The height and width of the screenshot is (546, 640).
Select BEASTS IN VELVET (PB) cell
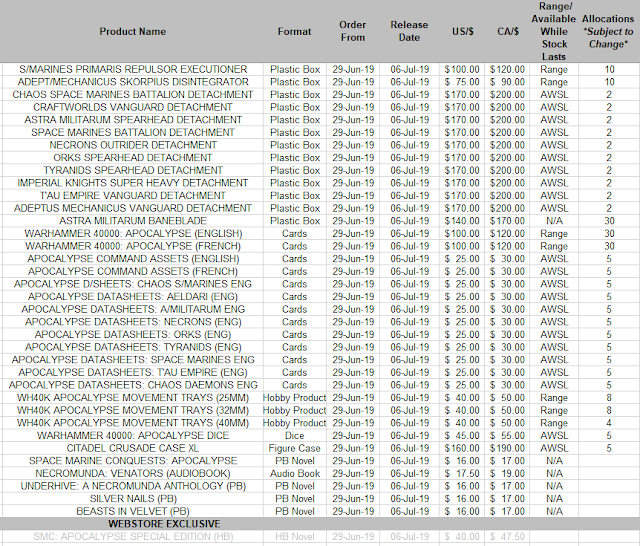pyautogui.click(x=133, y=511)
